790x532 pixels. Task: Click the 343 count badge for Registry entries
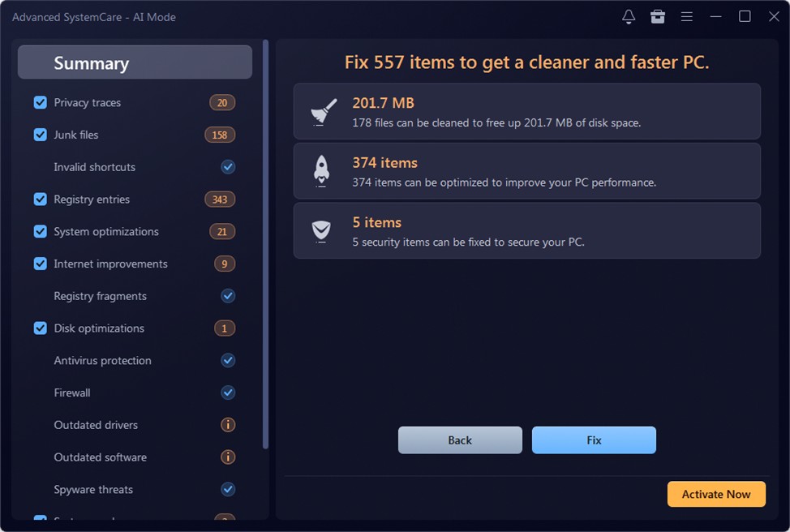(220, 199)
